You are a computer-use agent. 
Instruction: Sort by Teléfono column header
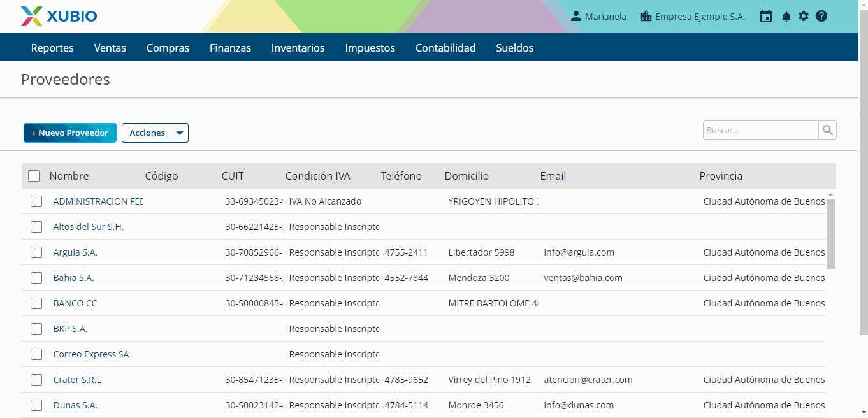(x=401, y=176)
